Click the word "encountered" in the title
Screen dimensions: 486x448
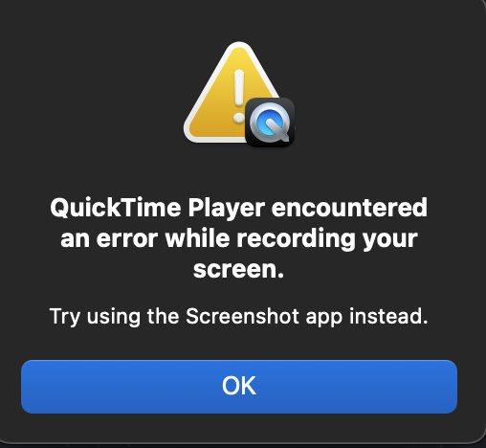pos(349,208)
